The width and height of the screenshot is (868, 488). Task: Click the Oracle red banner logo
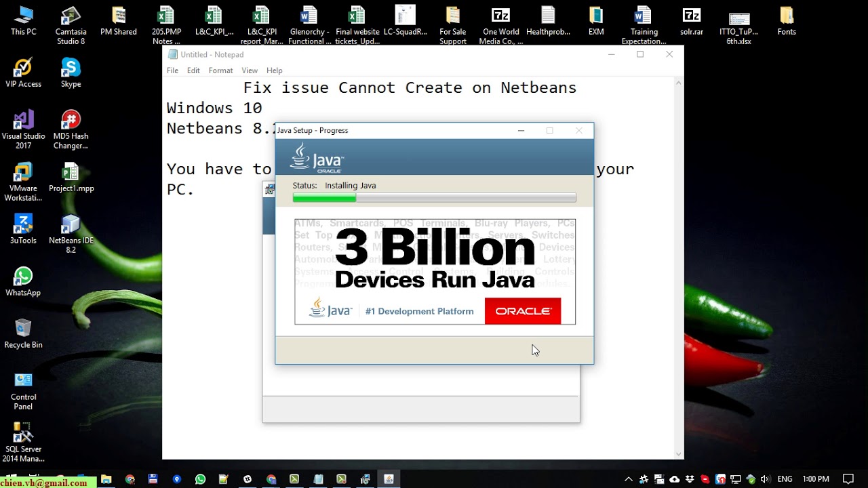coord(523,311)
